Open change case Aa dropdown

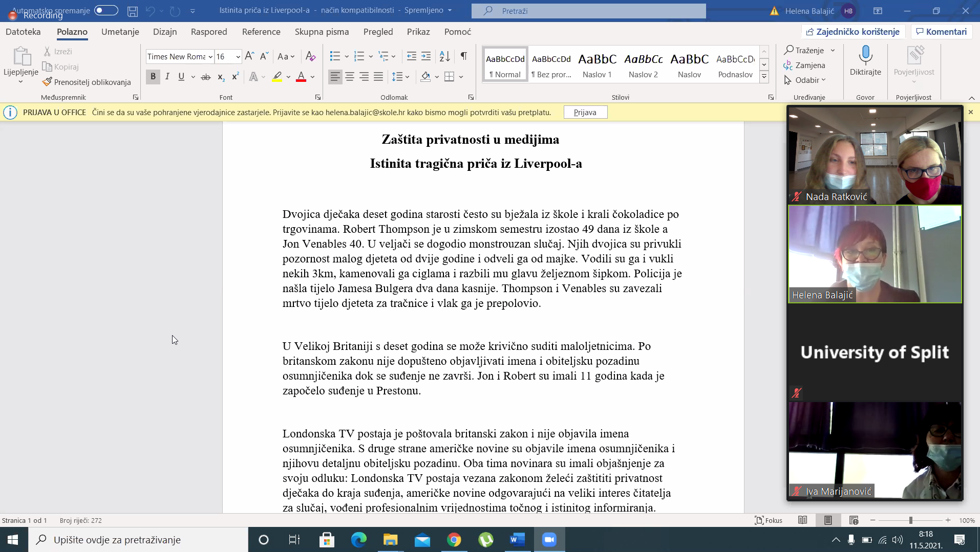(286, 56)
